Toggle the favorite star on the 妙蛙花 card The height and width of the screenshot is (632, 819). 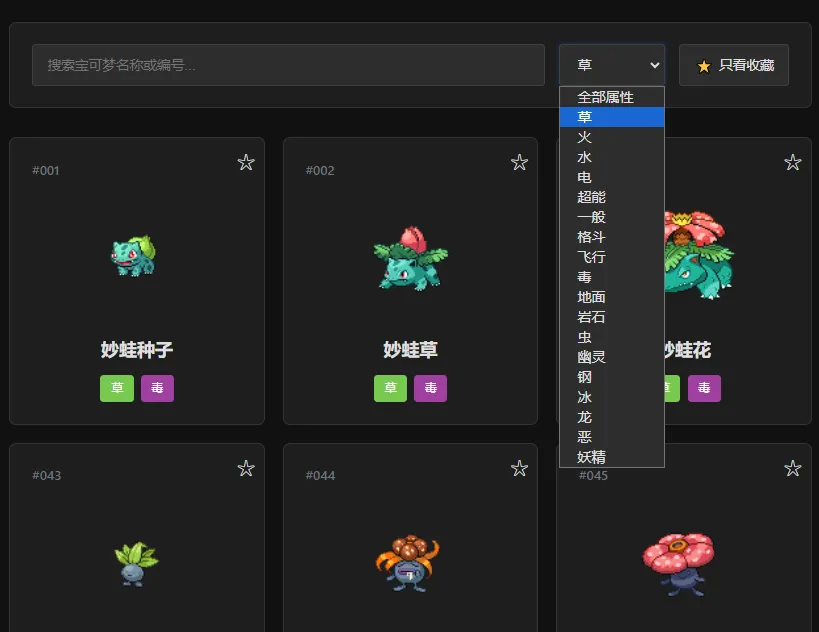point(792,162)
